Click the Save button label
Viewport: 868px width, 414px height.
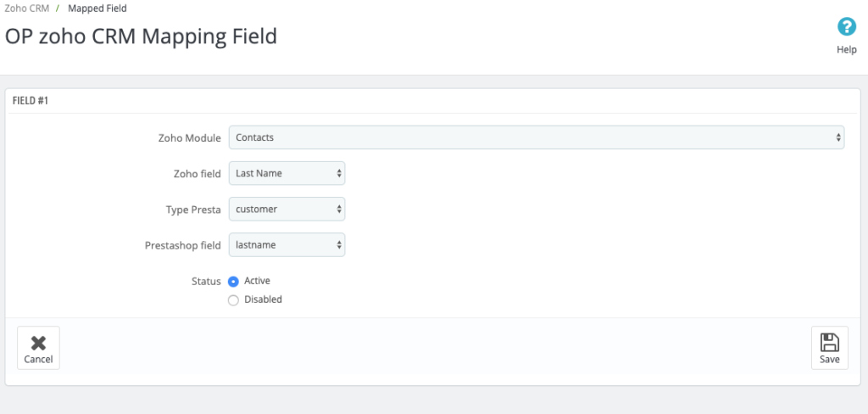[x=829, y=359]
